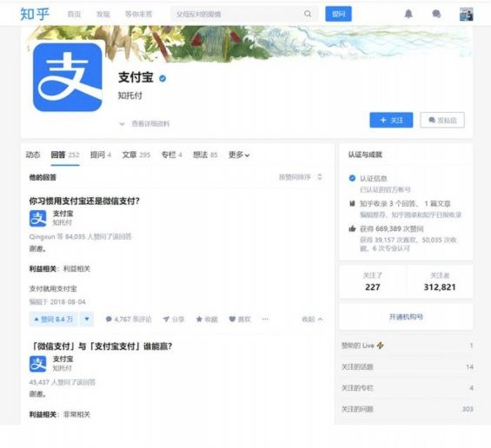The image size is (491, 448).
Task: Open 4,767 条评论 comments
Action: 129,320
